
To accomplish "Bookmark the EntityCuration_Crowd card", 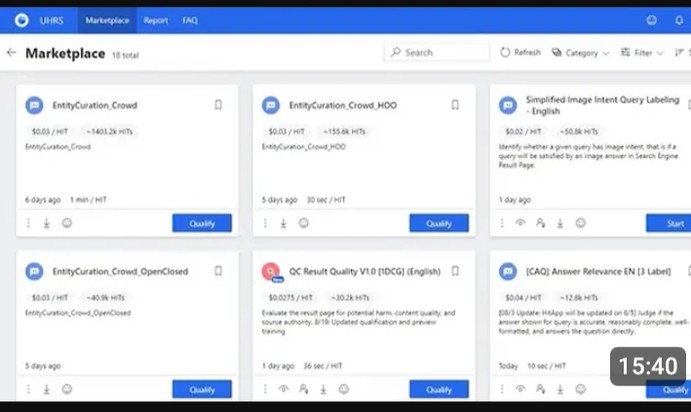I will pos(218,105).
